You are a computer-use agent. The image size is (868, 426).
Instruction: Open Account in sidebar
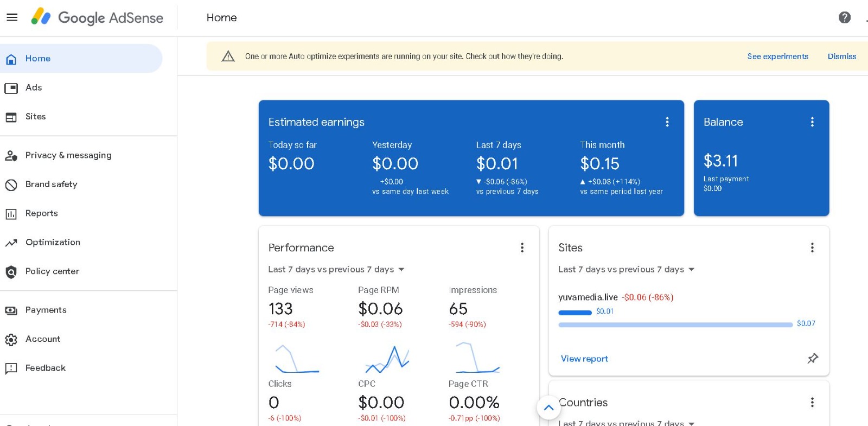(81, 339)
